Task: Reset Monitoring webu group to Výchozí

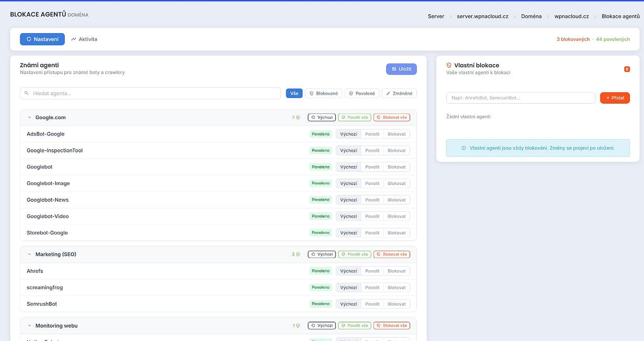Action: click(x=322, y=326)
